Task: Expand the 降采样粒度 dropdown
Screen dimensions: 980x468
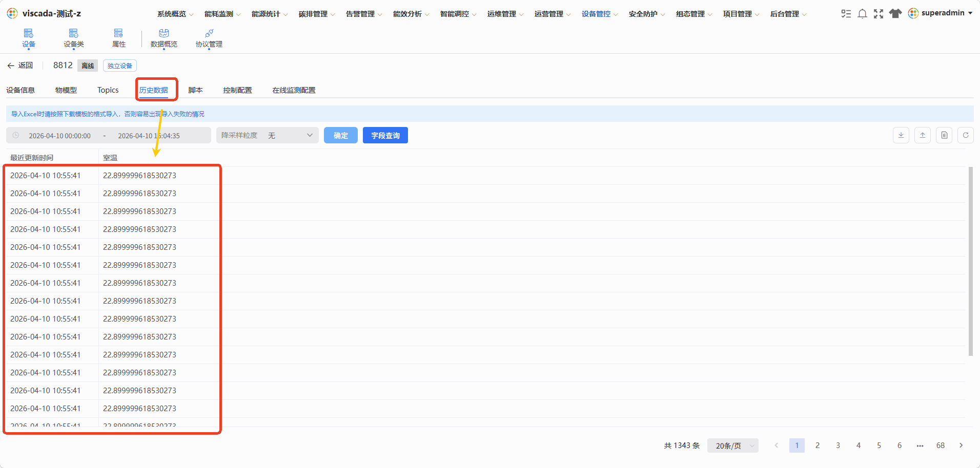Action: click(x=268, y=135)
